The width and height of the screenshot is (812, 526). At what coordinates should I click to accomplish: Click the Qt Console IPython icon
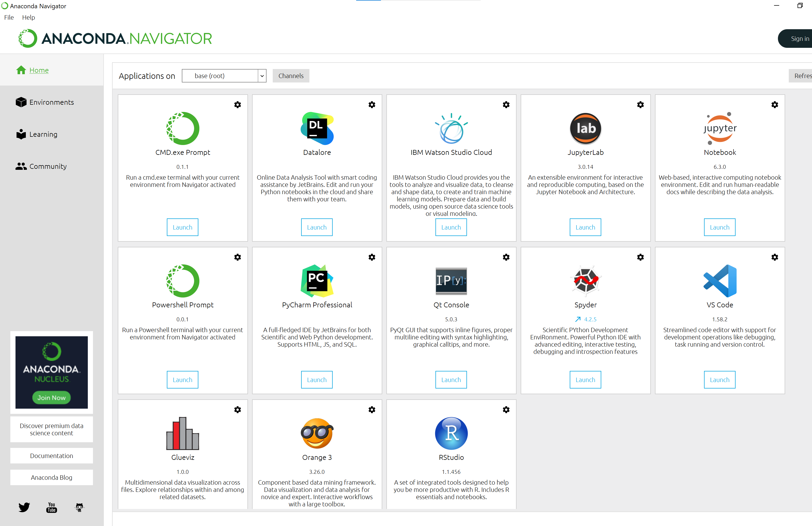pyautogui.click(x=451, y=281)
